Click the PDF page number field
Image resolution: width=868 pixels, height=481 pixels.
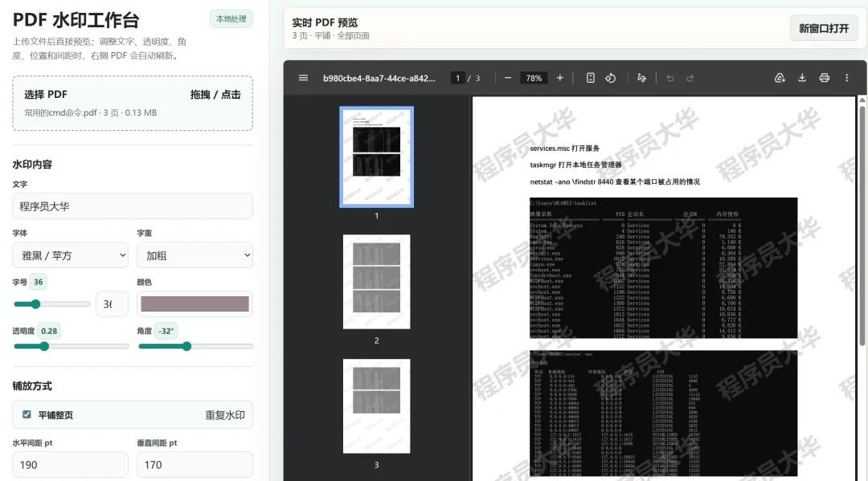(458, 78)
